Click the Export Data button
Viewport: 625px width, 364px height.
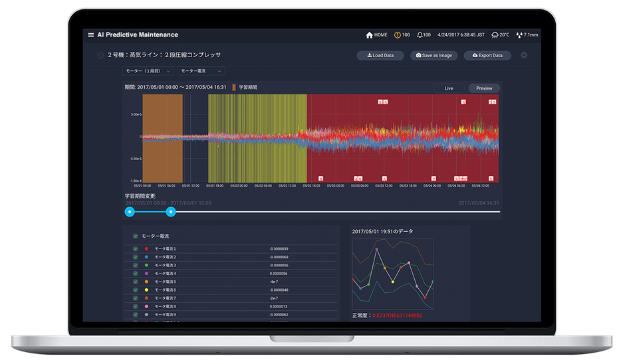pyautogui.click(x=487, y=55)
